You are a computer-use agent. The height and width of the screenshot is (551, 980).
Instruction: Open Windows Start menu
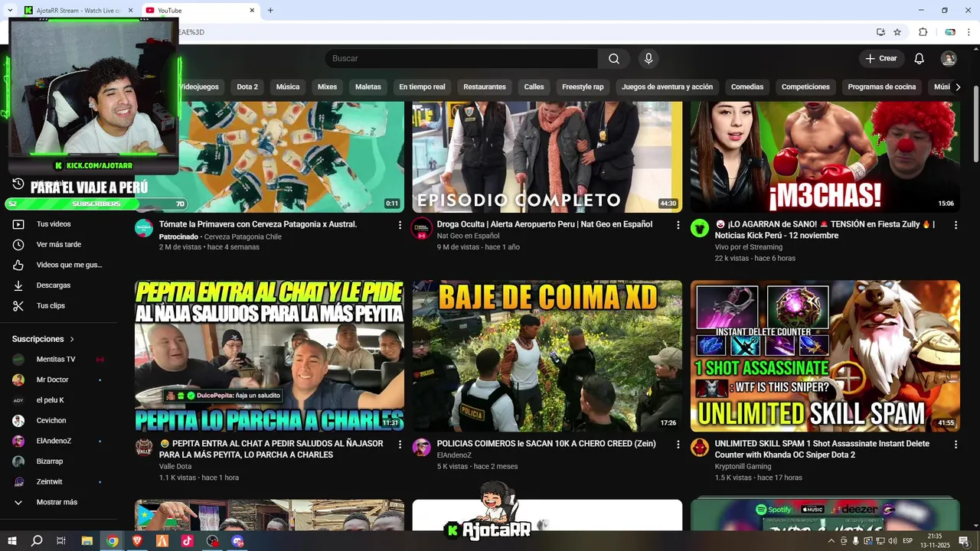click(11, 541)
